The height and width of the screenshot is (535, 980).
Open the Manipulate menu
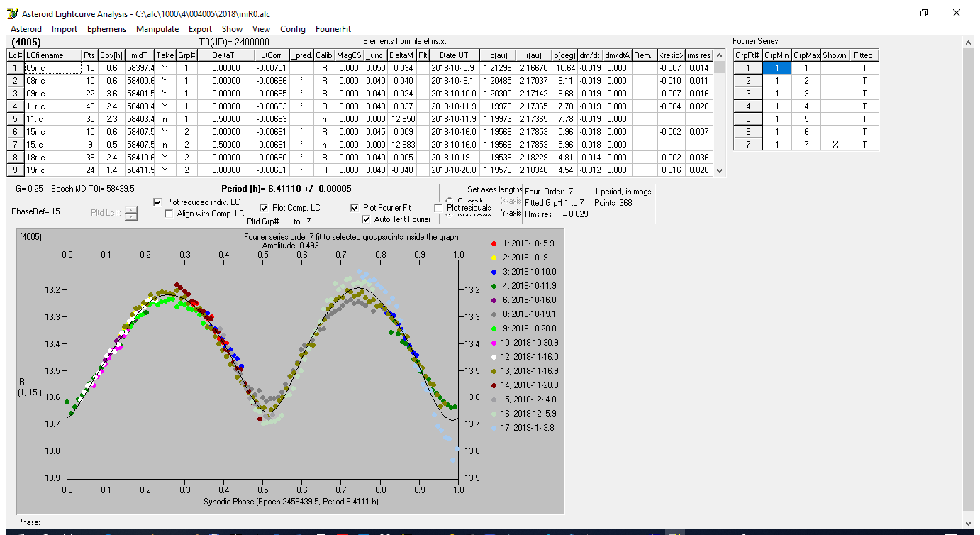[157, 29]
